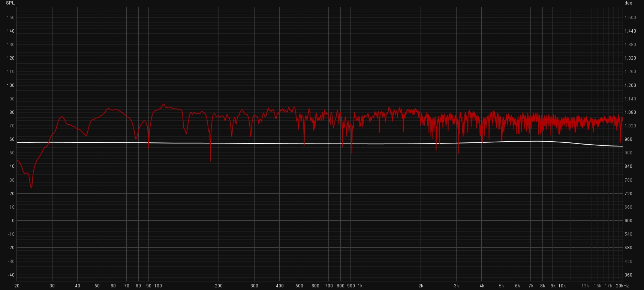Select the -30 SPL axis value
The height and width of the screenshot is (290, 644).
tap(11, 262)
